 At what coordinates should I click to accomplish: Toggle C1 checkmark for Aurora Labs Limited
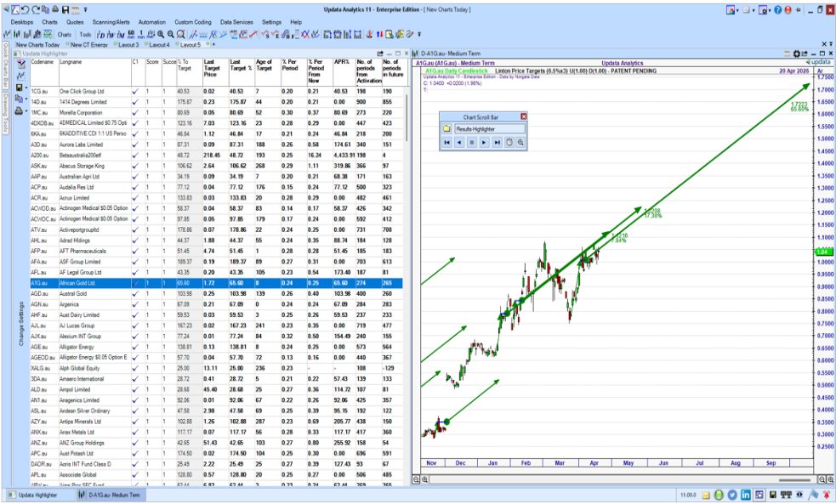point(135,145)
